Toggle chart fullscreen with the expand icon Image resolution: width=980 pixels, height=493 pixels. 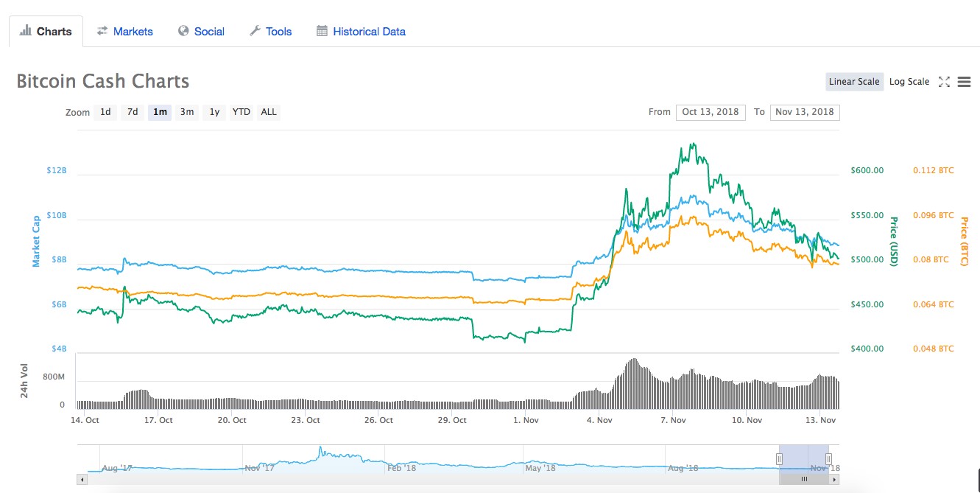tap(944, 82)
